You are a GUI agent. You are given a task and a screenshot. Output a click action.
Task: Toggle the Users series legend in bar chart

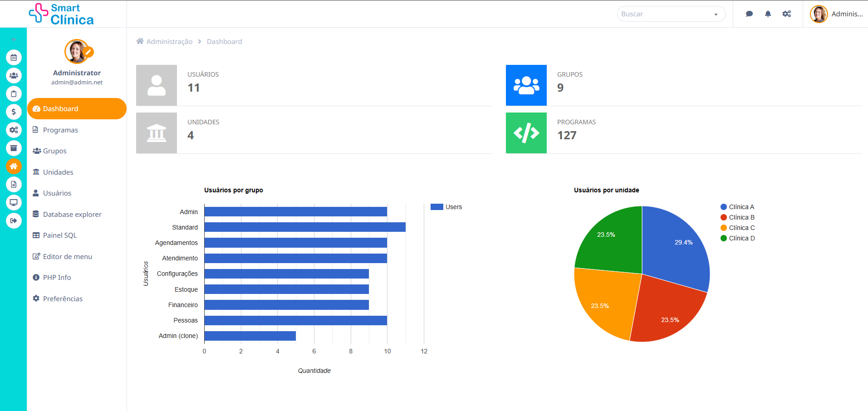[x=446, y=207]
